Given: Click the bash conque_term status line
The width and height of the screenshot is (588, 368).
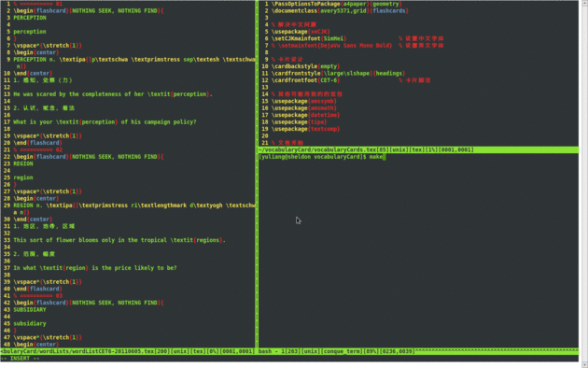Looking at the screenshot, I should tap(418, 351).
